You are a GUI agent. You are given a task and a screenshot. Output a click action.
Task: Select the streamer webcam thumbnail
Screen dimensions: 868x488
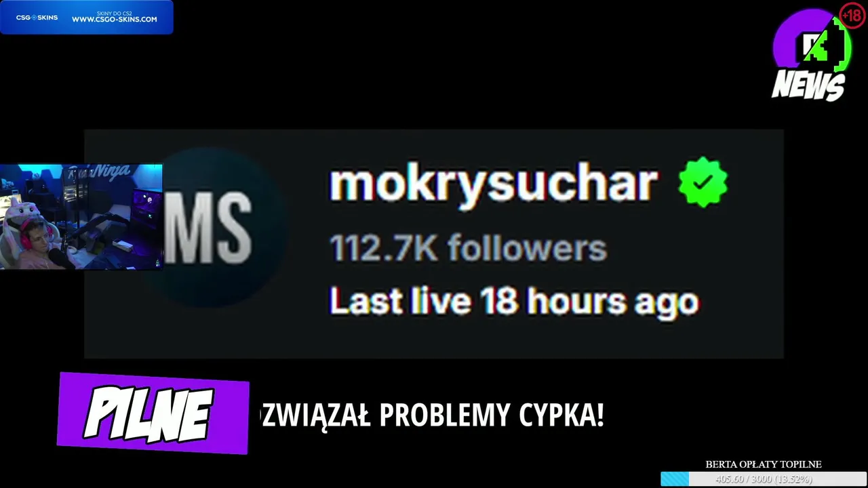[x=81, y=217]
